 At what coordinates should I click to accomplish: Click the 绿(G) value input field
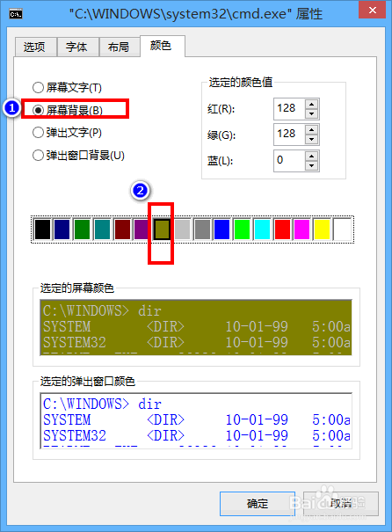coord(289,134)
